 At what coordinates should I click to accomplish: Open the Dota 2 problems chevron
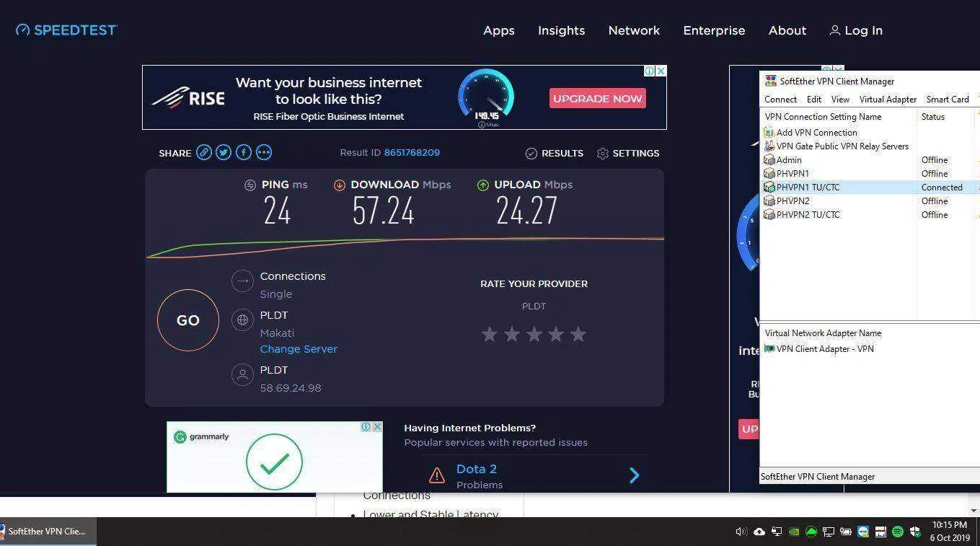tap(634, 475)
